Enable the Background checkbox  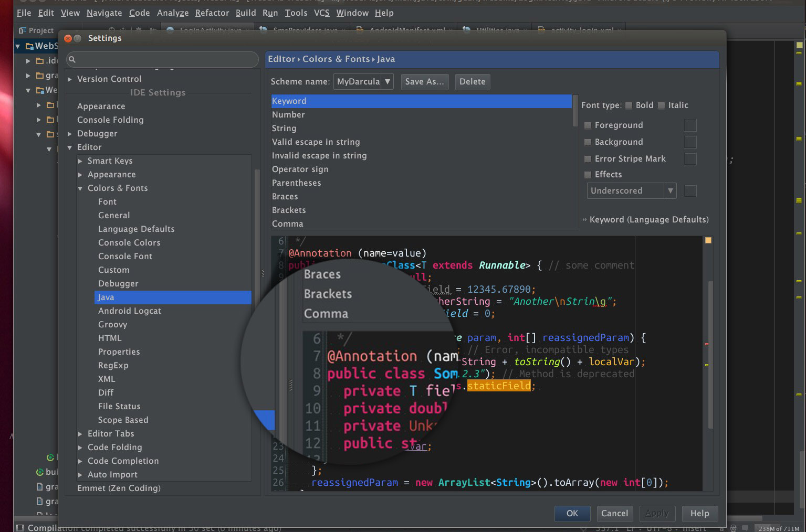pos(588,142)
